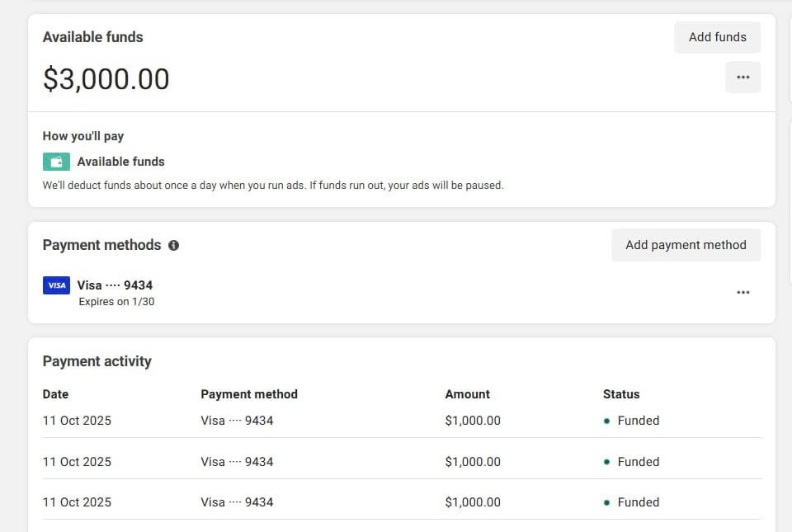Select the Visa ···· 9434 card under Payment methods
Screen dimensions: 792x532
(115, 285)
